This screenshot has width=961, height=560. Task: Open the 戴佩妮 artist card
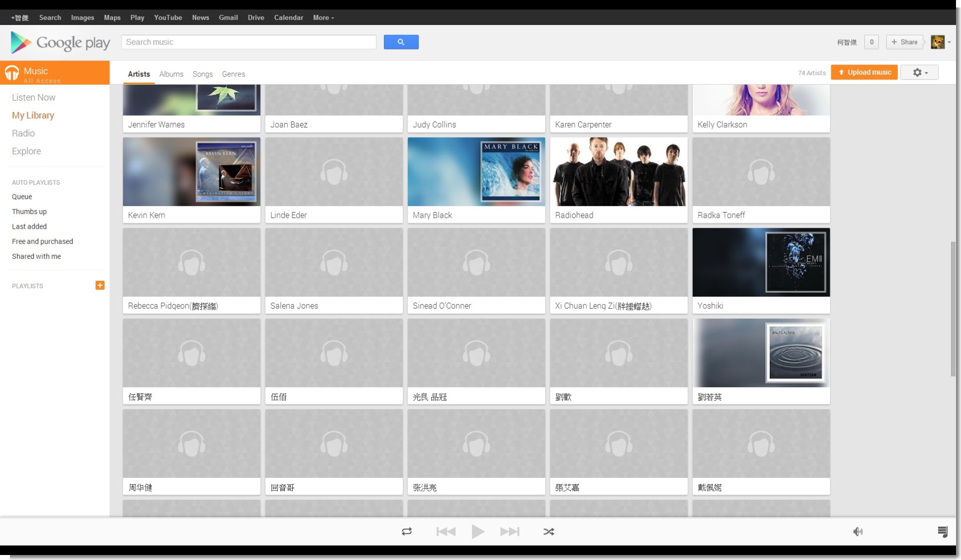tap(761, 452)
